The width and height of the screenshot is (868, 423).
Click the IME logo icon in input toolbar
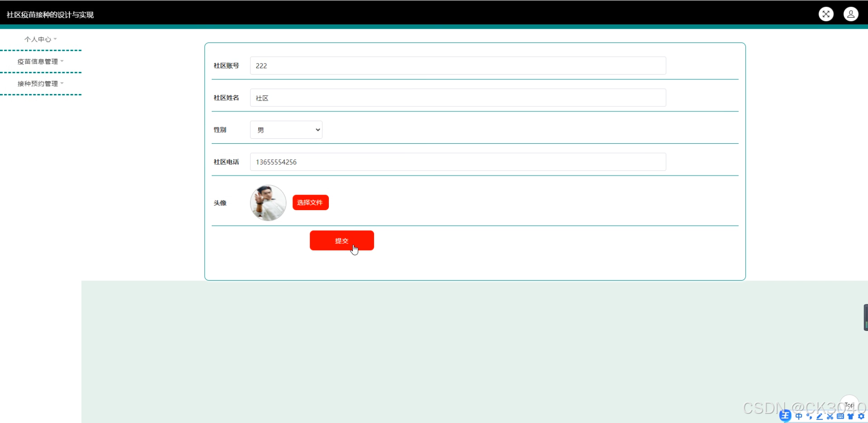(x=785, y=416)
